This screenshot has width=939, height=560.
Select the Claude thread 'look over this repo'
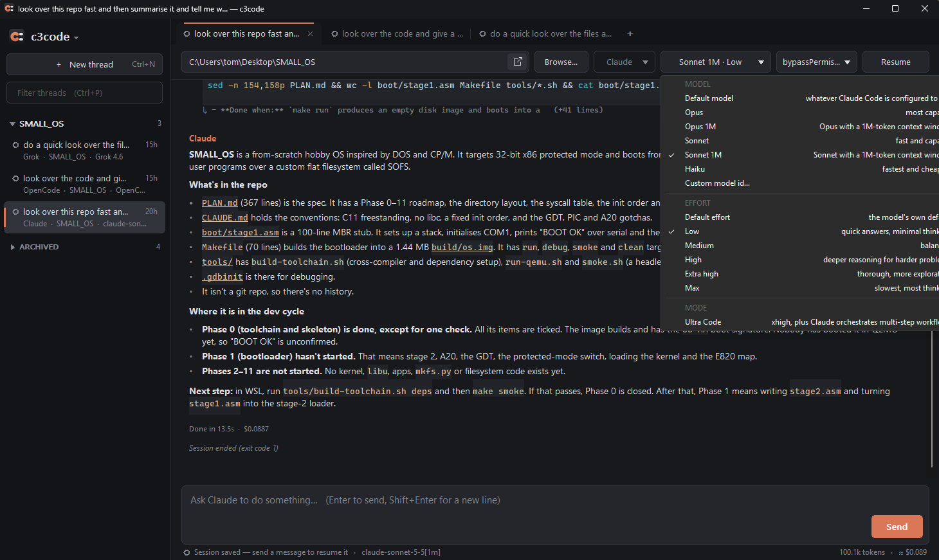point(84,217)
